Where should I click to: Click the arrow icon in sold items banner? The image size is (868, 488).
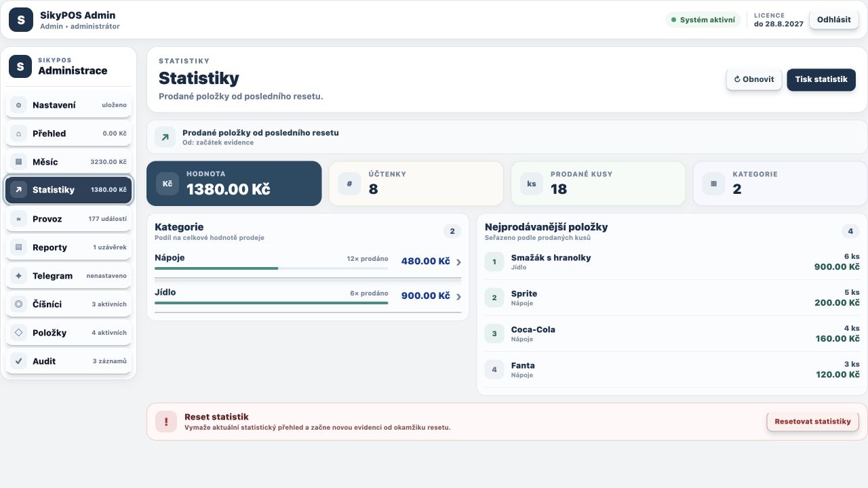(x=165, y=137)
